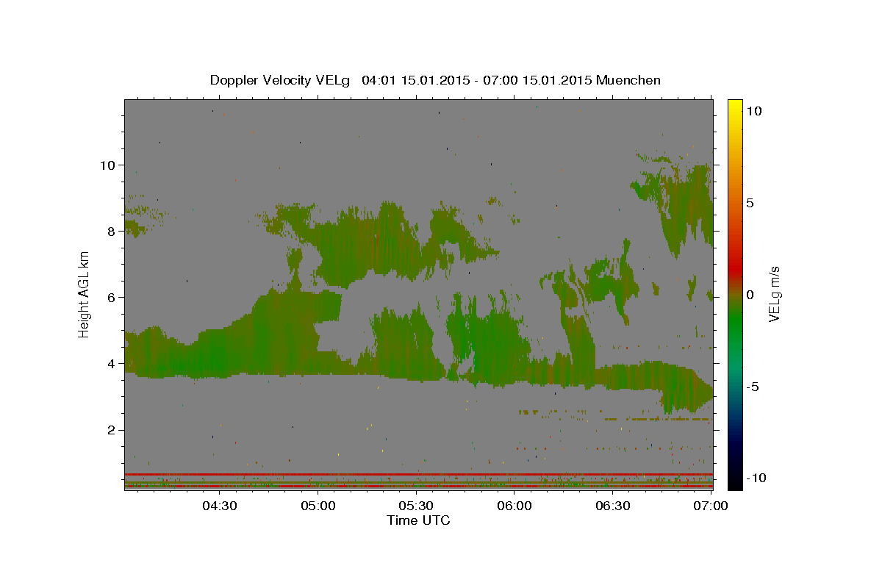
Task: Click the 'VELg m/s' colorbar label
Action: 774,294
